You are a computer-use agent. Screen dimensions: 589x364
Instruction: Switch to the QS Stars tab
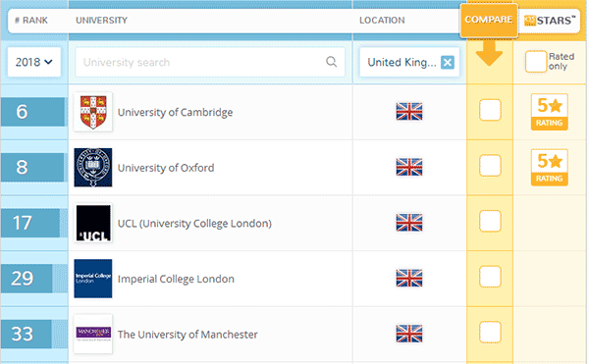click(x=550, y=21)
